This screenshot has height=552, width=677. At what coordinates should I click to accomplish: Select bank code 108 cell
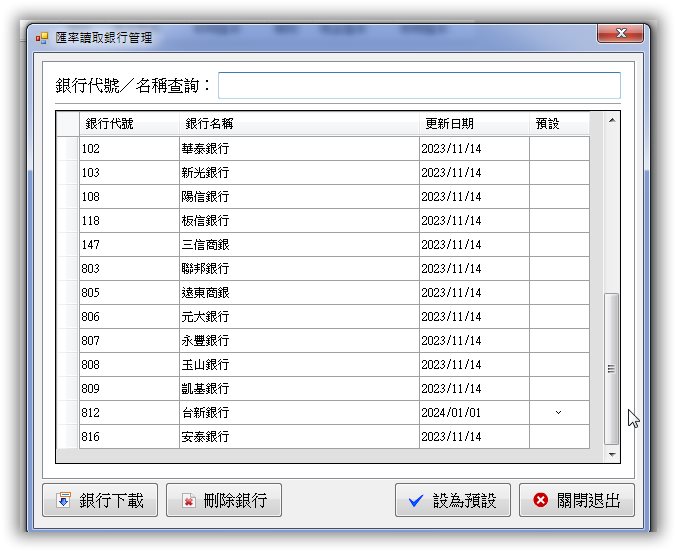(x=129, y=197)
